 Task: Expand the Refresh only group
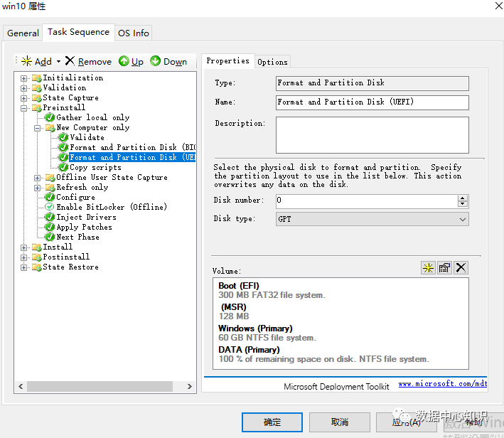[37, 188]
